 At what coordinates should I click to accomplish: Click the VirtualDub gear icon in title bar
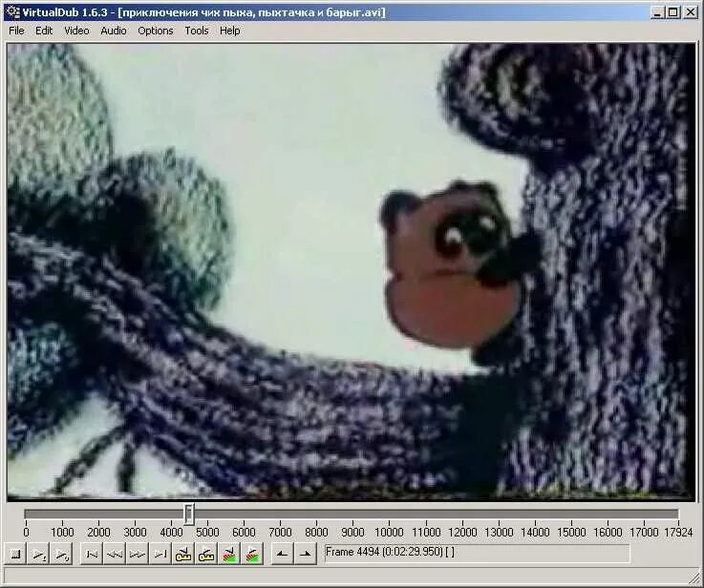coord(13,12)
